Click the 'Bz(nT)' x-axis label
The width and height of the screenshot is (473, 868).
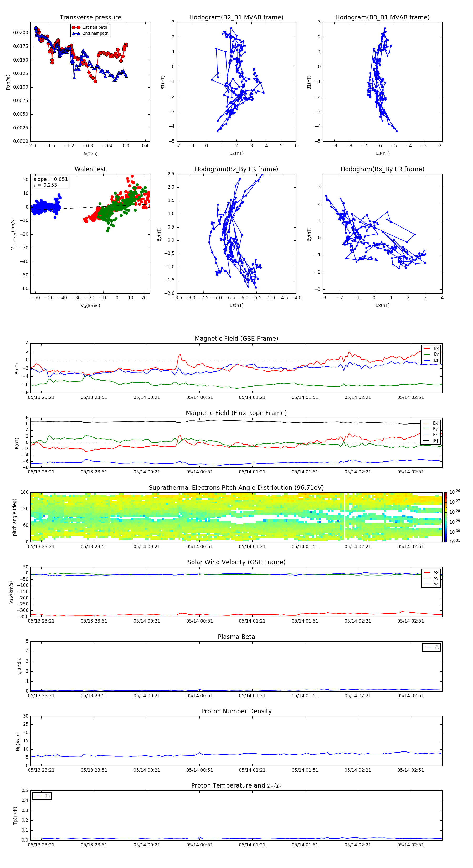(x=236, y=305)
